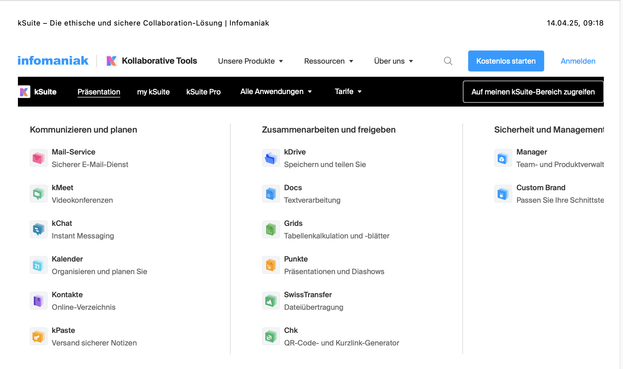623x369 pixels.
Task: Open the Alle Anwendungen dropdown
Action: coord(276,92)
